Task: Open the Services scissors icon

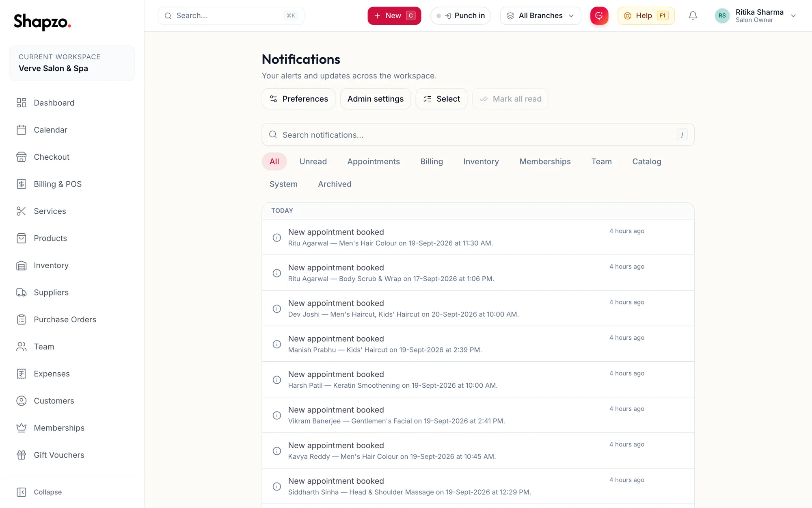Action: tap(22, 211)
